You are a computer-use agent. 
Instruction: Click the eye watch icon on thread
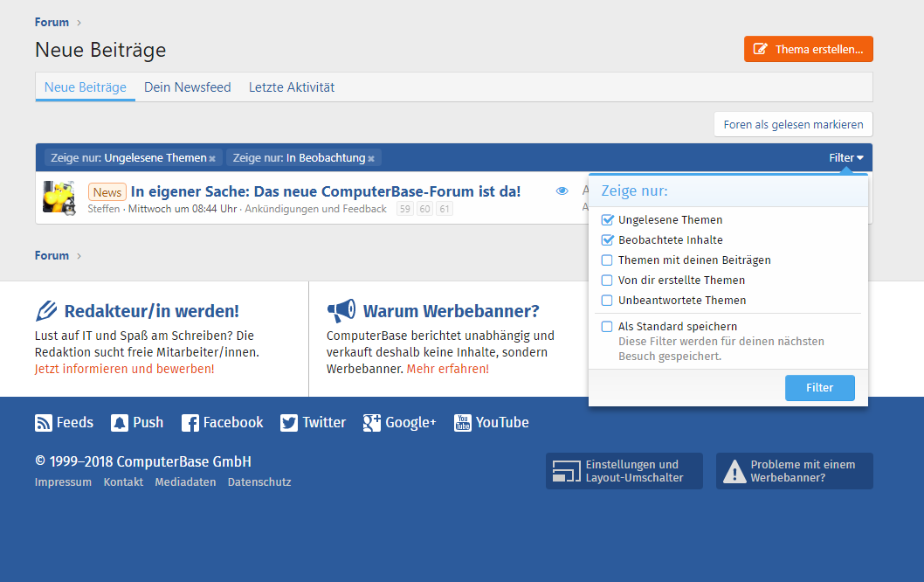[562, 191]
